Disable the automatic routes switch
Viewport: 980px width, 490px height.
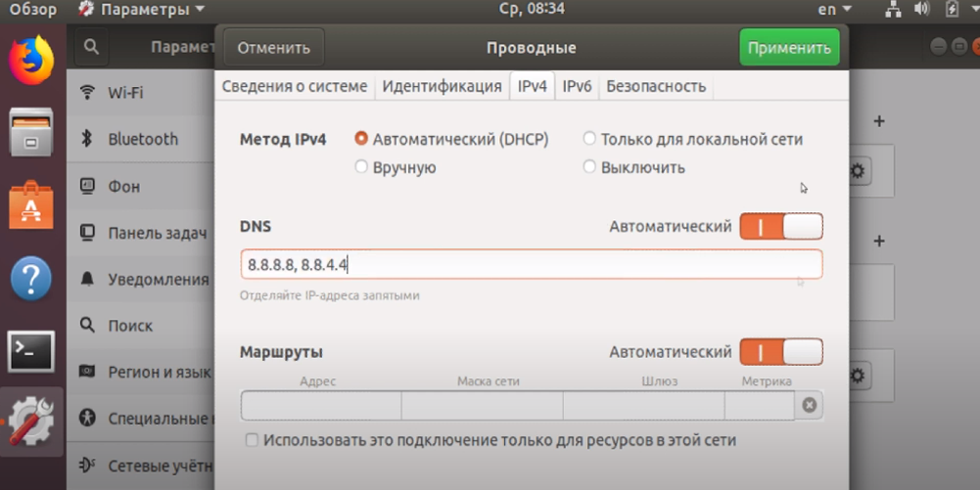(x=780, y=352)
